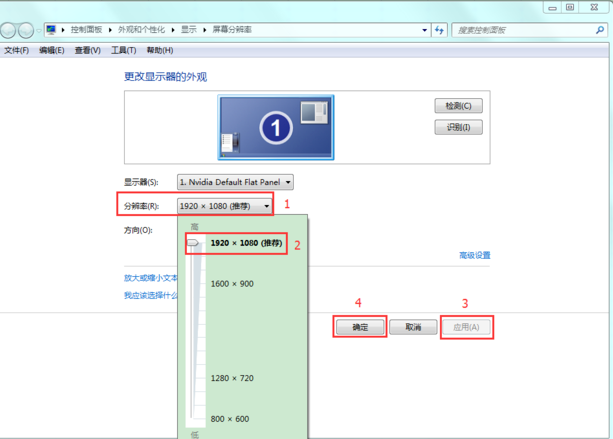613x439 pixels.
Task: Select 800 × 600 resolution on slider
Action: click(230, 419)
